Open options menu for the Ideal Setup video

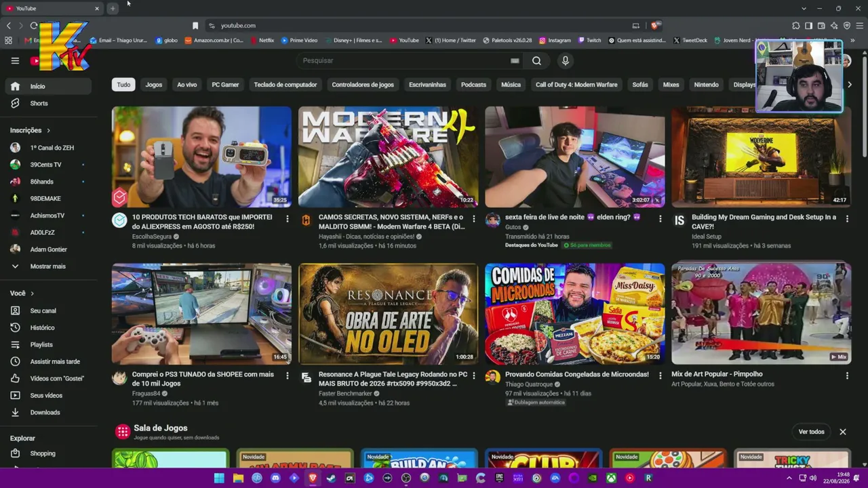846,218
